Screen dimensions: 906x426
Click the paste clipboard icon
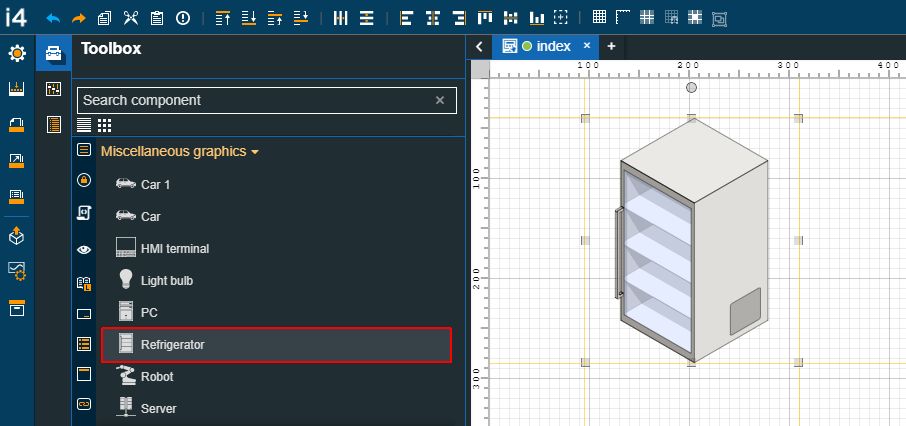[157, 18]
